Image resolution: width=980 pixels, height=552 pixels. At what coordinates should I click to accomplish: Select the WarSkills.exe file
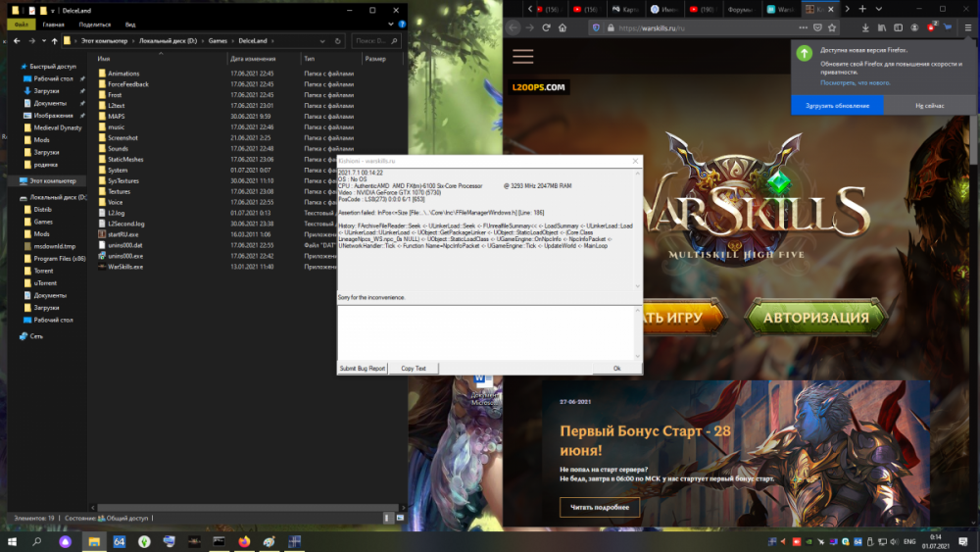[125, 267]
